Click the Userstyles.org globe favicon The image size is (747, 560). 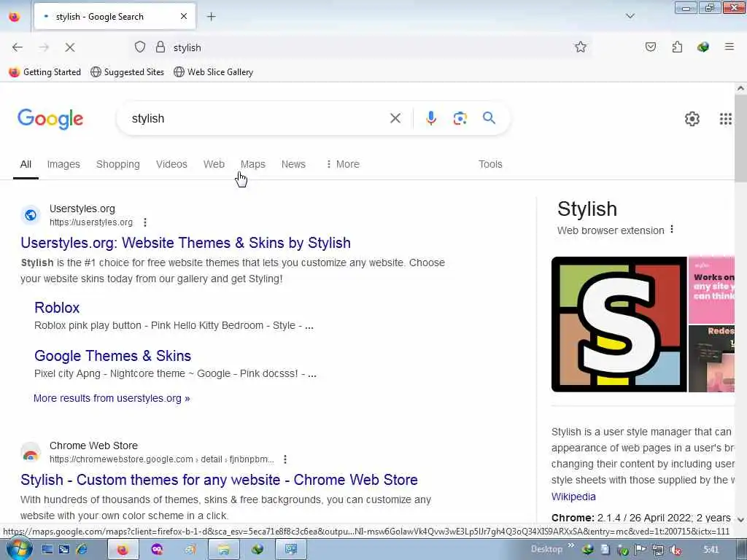(x=30, y=215)
